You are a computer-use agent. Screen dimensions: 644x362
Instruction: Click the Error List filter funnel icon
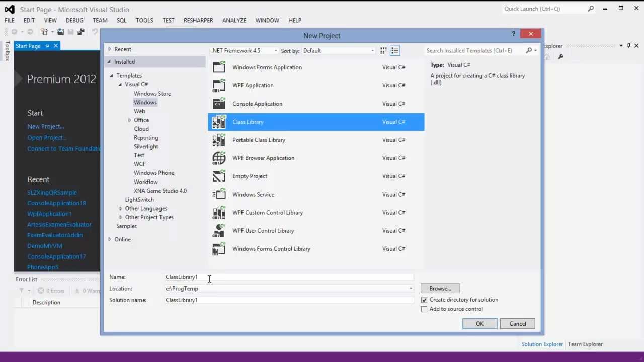[x=21, y=290]
